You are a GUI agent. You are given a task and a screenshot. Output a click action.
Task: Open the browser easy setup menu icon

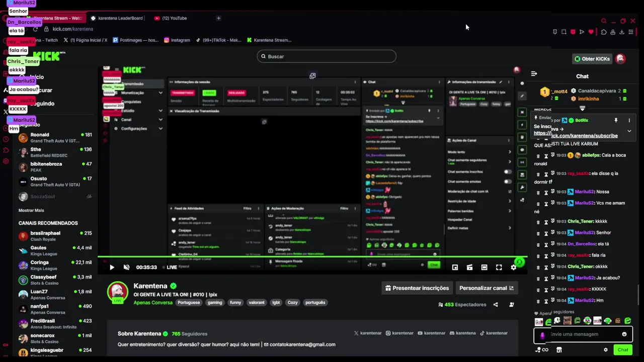(x=631, y=32)
